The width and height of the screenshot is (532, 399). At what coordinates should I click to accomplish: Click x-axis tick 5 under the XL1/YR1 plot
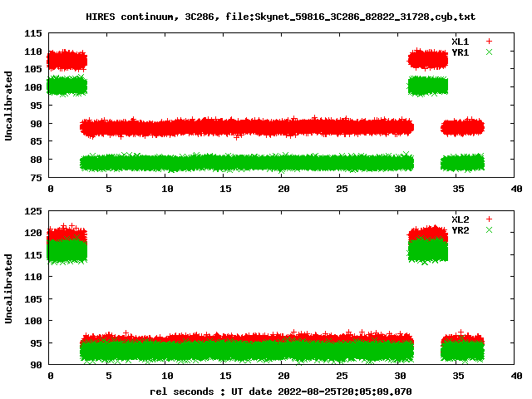pyautogui.click(x=109, y=189)
